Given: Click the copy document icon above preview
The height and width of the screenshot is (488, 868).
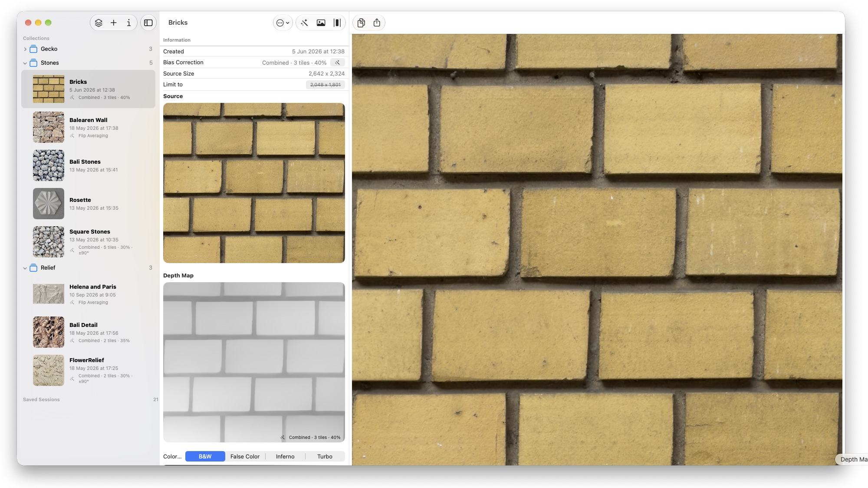Looking at the screenshot, I should 361,23.
